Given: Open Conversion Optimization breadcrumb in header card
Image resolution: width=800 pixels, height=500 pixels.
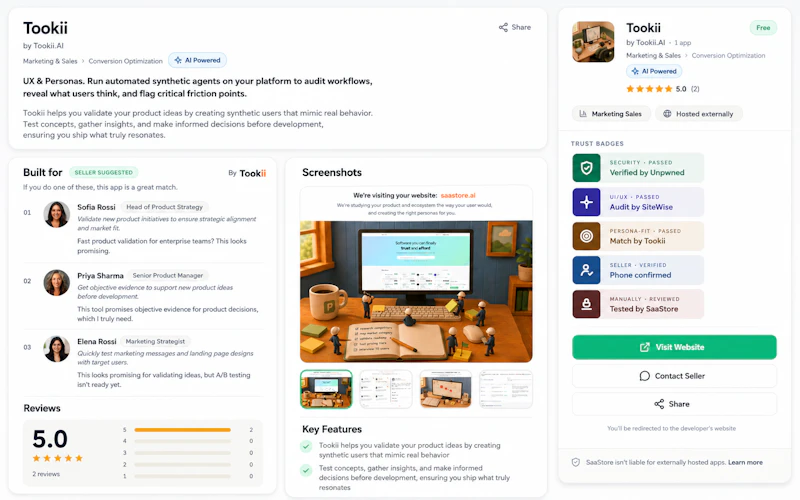Looking at the screenshot, I should pos(126,61).
